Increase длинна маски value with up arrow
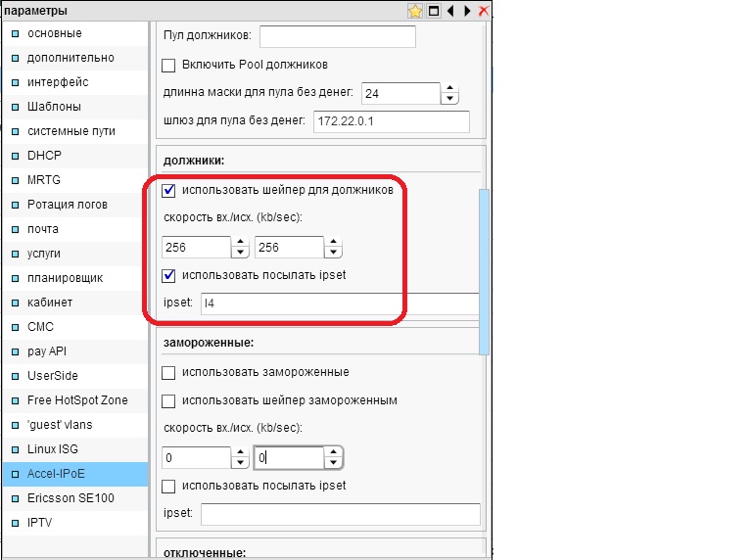 pyautogui.click(x=449, y=88)
